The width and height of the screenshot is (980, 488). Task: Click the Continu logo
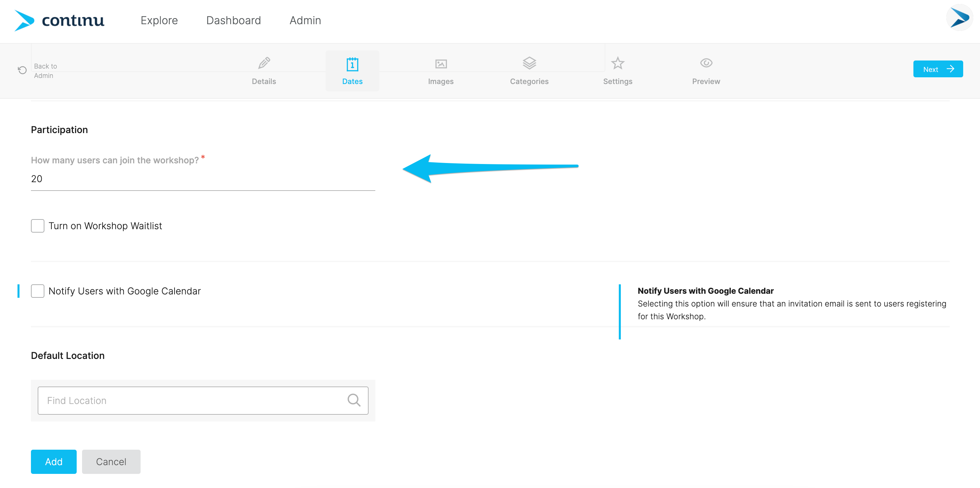59,20
